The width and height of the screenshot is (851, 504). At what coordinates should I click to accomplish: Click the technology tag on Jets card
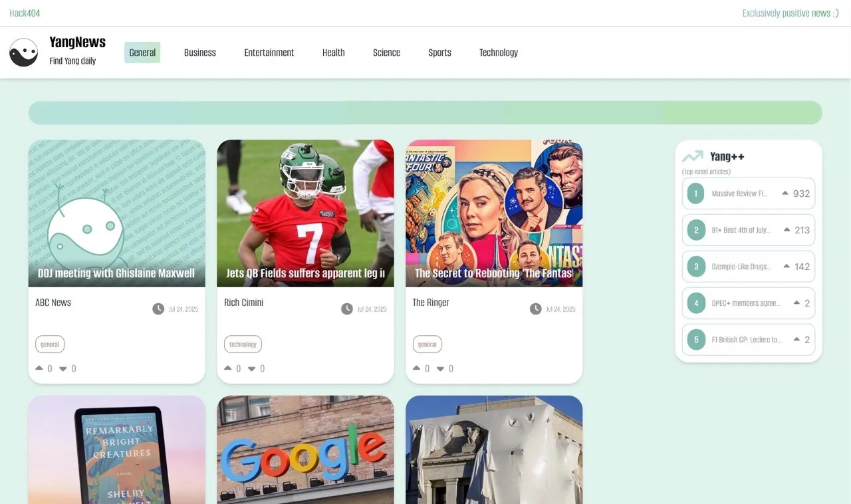243,344
